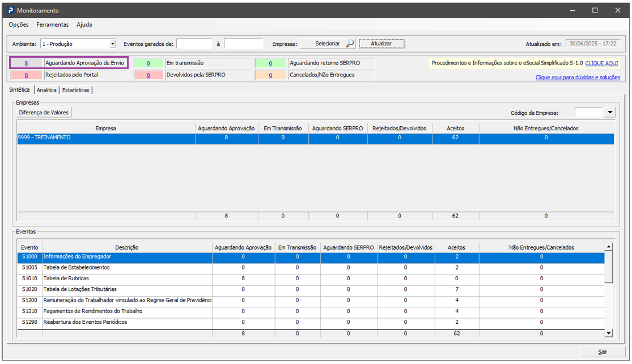This screenshot has height=364, width=632.
Task: Click Aceitos value 7 for S1020
Action: [457, 289]
